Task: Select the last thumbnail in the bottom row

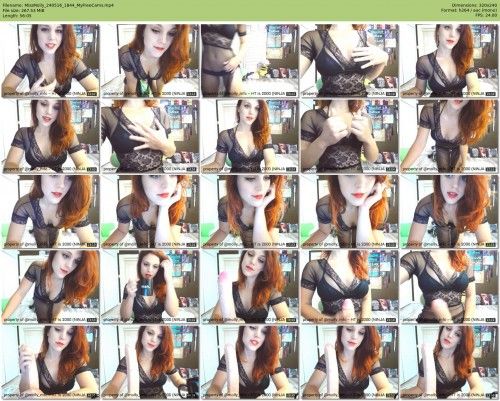Action: [x=449, y=362]
